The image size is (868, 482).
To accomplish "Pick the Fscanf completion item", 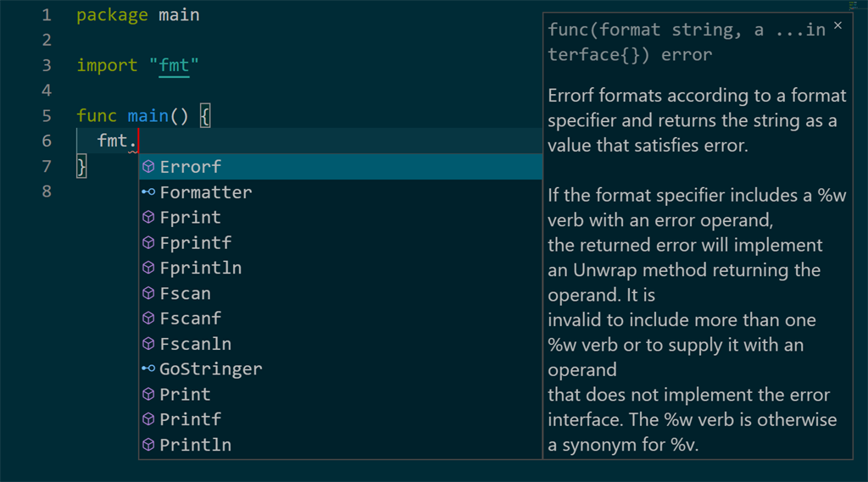I will (190, 319).
